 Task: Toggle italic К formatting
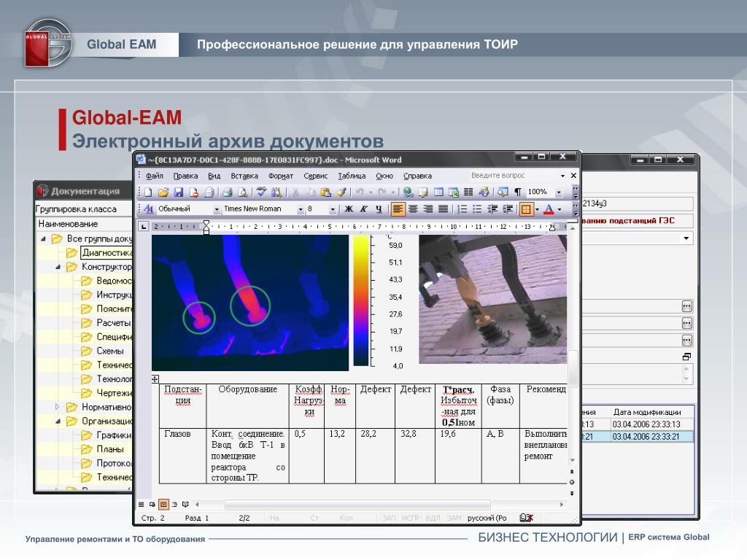pos(363,209)
